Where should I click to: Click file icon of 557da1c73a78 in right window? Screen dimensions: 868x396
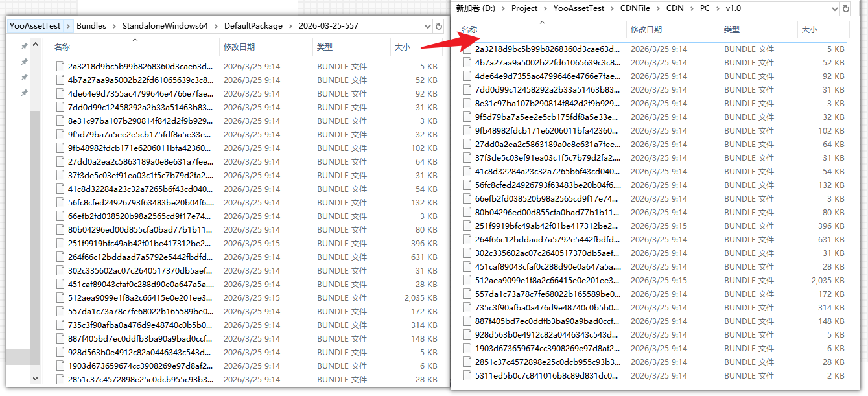[467, 294]
